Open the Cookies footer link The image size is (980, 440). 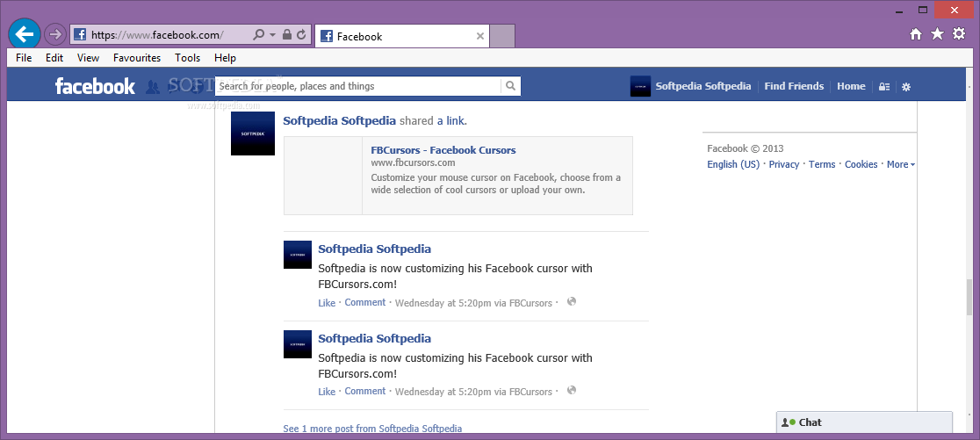click(x=861, y=164)
